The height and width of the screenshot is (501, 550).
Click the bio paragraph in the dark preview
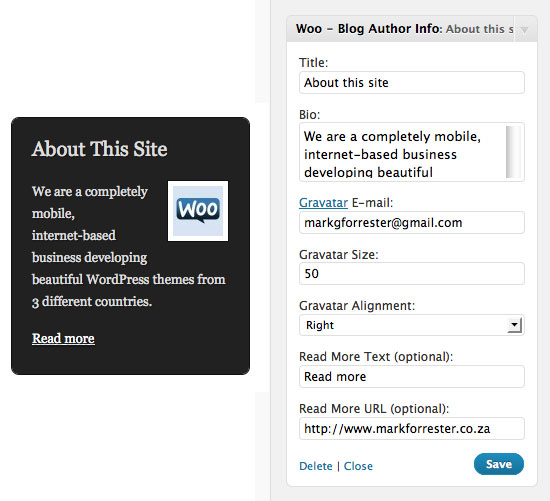tap(128, 246)
